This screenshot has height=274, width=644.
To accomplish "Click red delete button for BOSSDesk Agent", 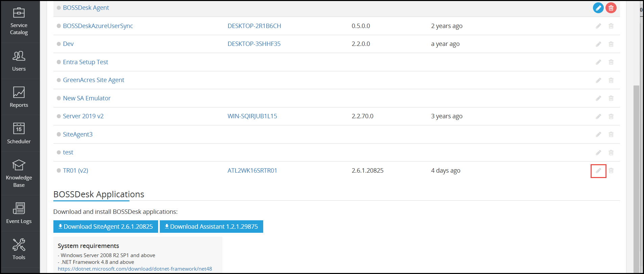I will [611, 8].
